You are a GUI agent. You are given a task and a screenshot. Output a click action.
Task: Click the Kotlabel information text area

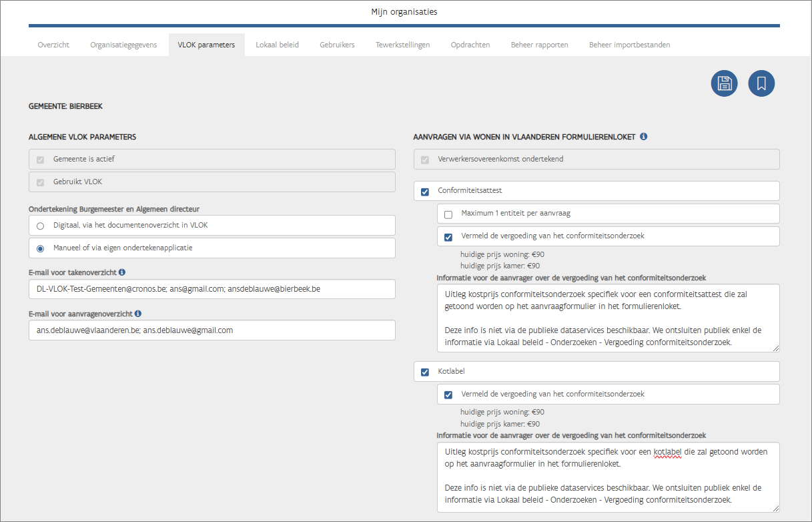coord(607,475)
